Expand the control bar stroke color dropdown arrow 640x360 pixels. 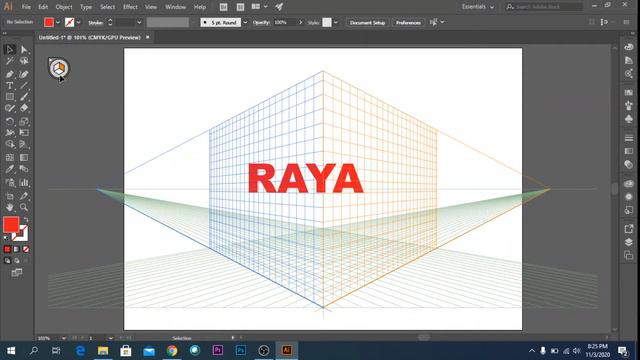(x=78, y=22)
